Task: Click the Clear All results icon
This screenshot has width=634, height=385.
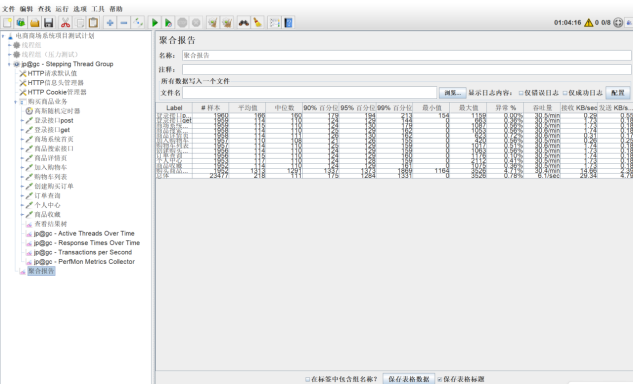Action: tap(227, 23)
